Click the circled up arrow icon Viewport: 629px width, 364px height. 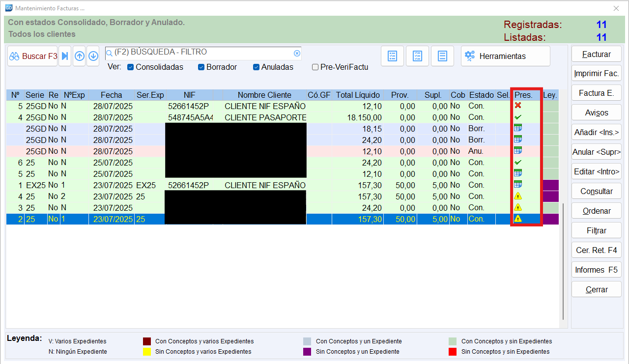coord(80,56)
